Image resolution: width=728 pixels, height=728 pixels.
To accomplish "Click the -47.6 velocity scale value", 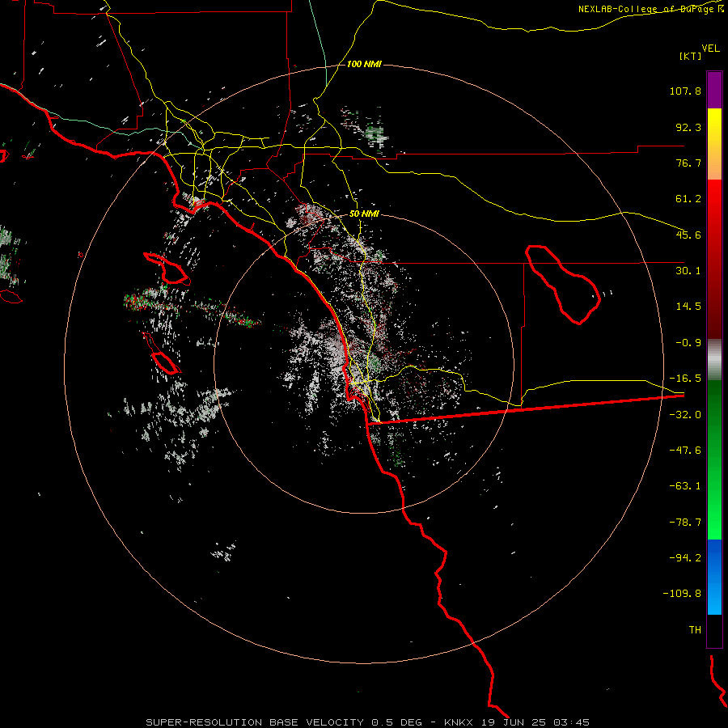I will point(685,451).
